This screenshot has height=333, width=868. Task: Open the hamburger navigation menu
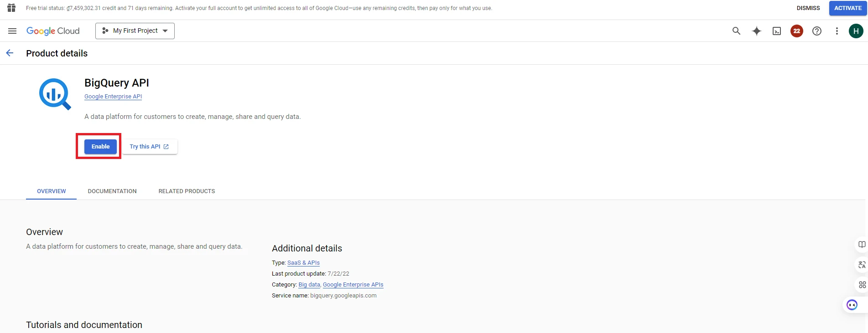[x=12, y=31]
